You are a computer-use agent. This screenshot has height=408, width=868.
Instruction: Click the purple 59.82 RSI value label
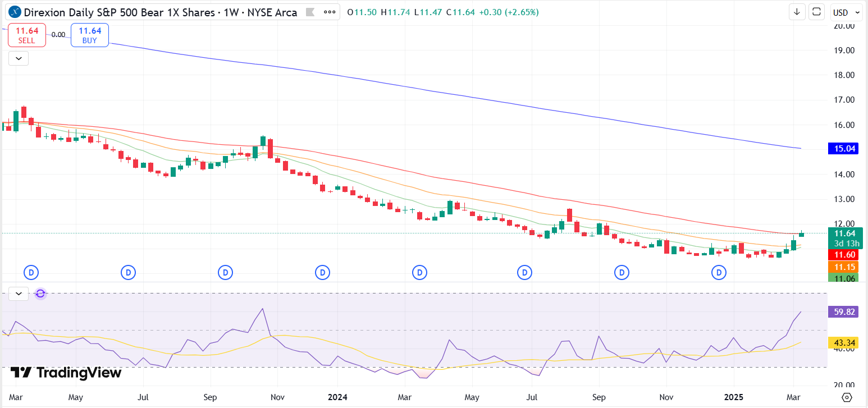click(845, 312)
